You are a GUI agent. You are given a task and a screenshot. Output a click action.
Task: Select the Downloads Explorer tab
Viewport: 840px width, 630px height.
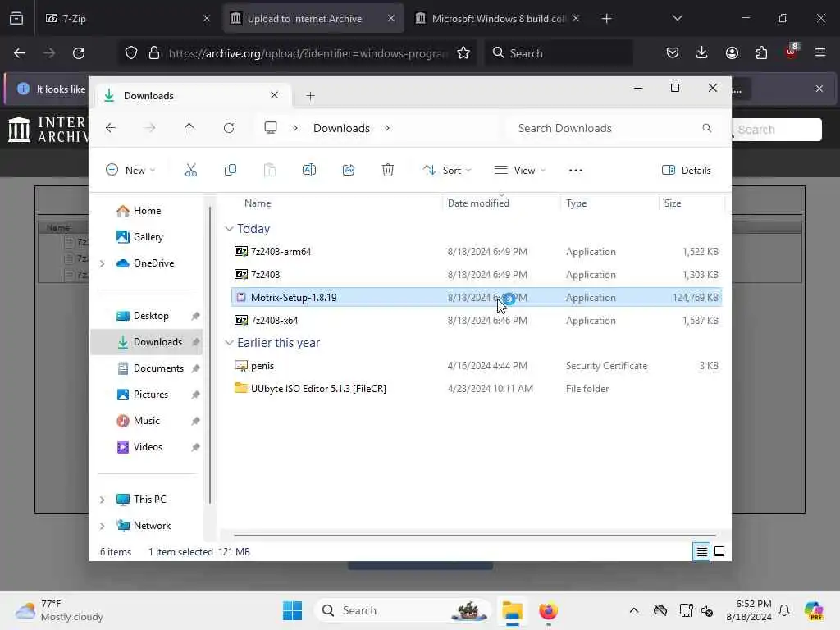point(193,96)
